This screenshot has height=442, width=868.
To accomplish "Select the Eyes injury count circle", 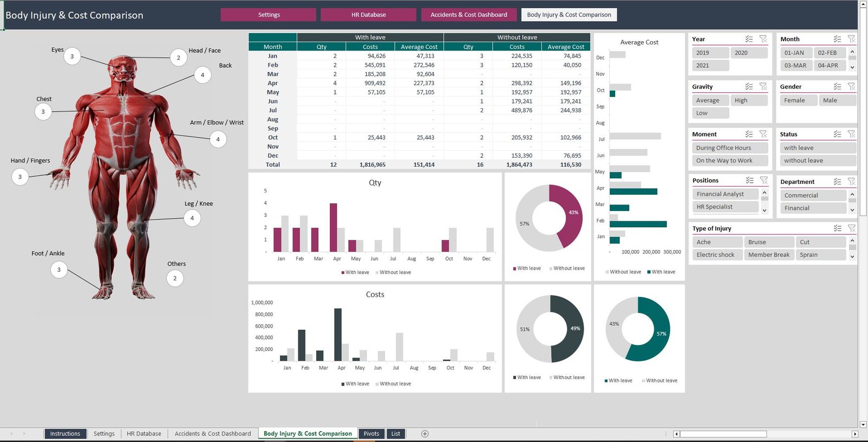I will pyautogui.click(x=72, y=56).
